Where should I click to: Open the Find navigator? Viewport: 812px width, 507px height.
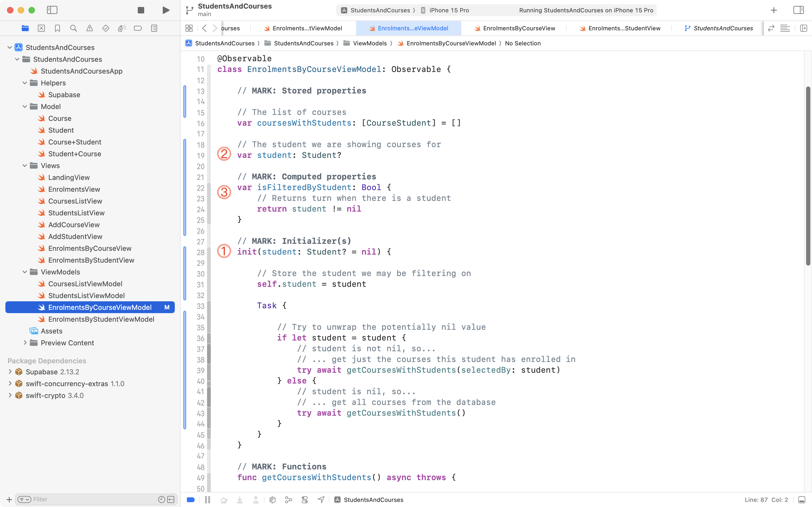[73, 28]
